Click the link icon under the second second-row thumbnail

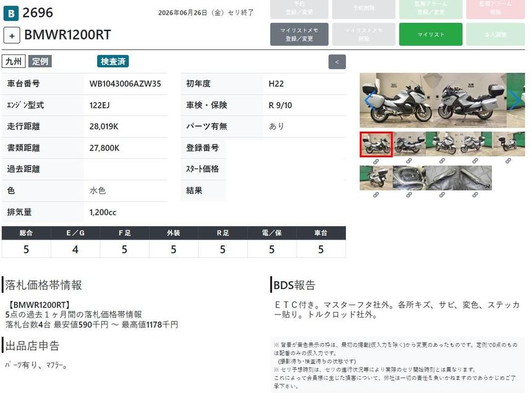[x=409, y=195]
